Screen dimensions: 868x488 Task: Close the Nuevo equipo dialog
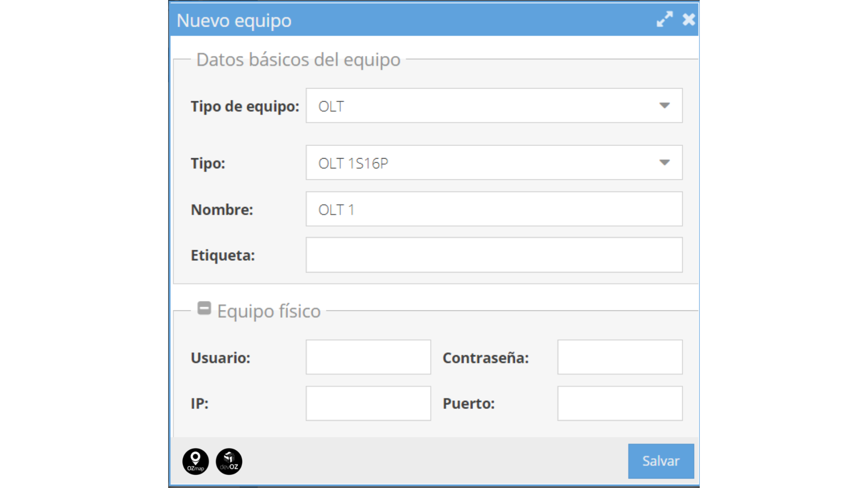[x=689, y=19]
